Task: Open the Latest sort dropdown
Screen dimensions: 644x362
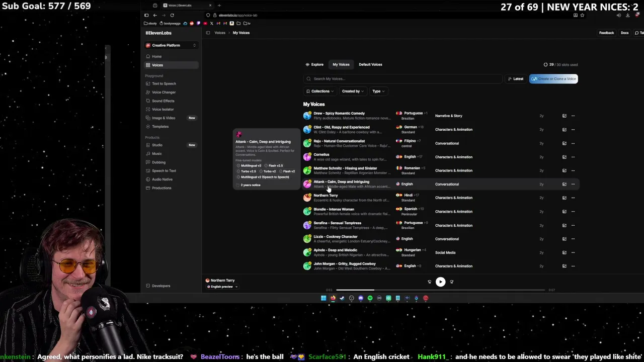Action: click(x=516, y=79)
